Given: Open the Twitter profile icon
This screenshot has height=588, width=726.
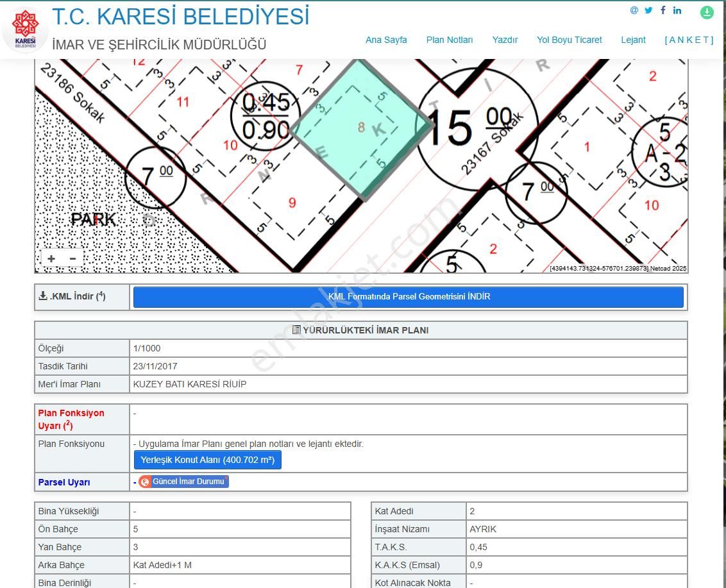Looking at the screenshot, I should [648, 10].
